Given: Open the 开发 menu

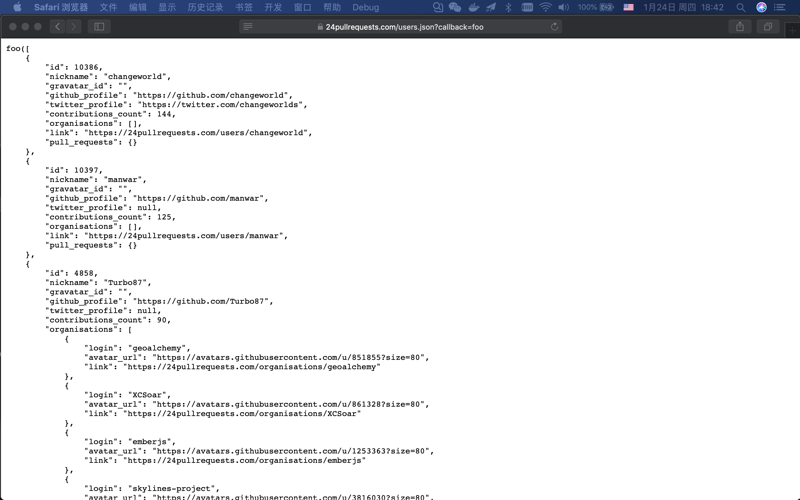Looking at the screenshot, I should click(273, 7).
